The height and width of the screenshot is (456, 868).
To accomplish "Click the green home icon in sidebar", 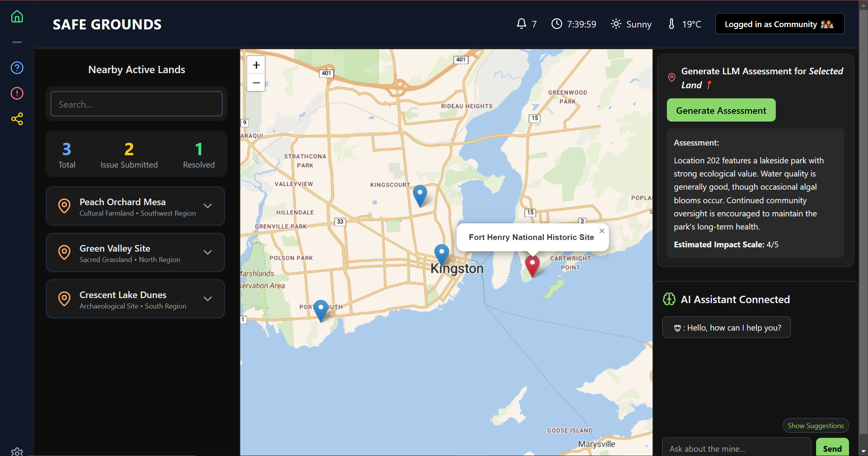I will click(x=17, y=17).
